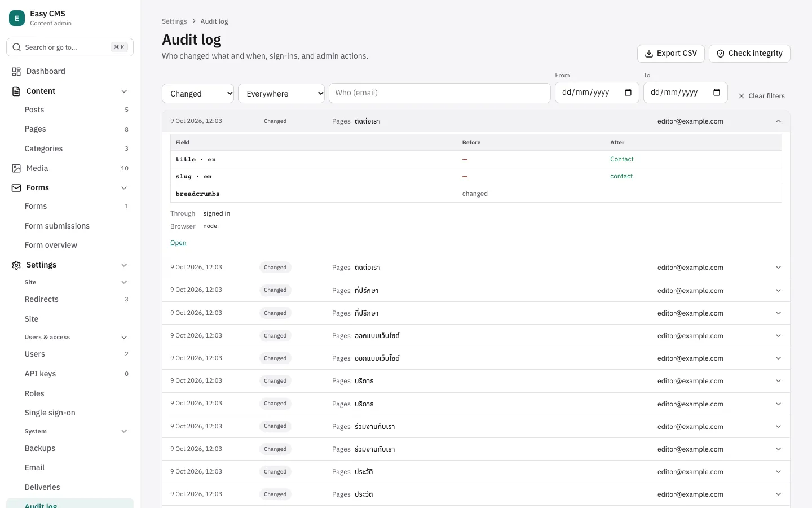Collapse the Settings sidebar section
Image resolution: width=812 pixels, height=508 pixels.
tap(124, 265)
